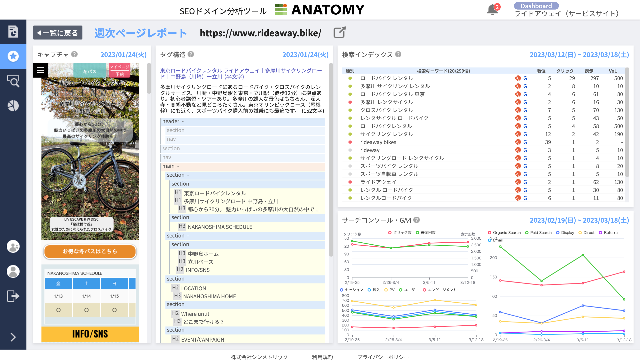This screenshot has height=364, width=640.
Task: Click the document report sidebar icon
Action: (x=13, y=32)
